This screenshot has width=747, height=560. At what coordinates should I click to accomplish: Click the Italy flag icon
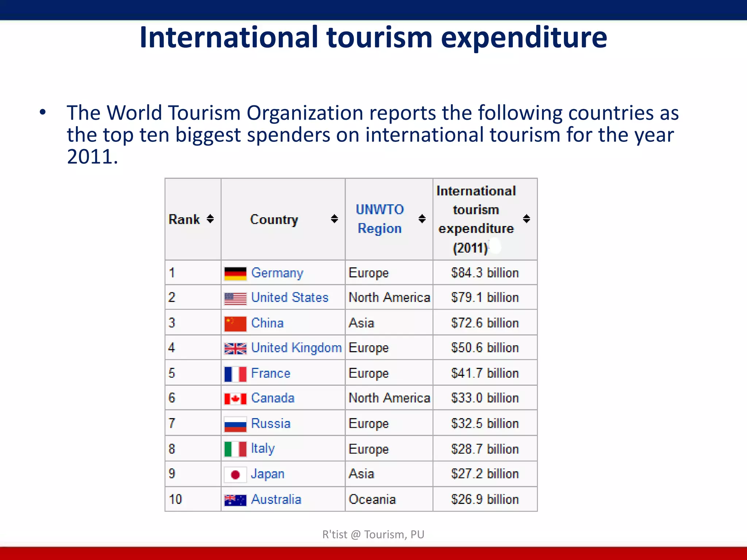click(235, 449)
